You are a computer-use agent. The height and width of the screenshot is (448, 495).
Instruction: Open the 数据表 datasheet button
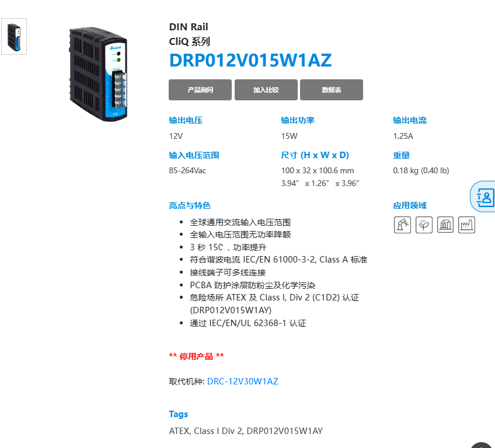[x=332, y=90]
